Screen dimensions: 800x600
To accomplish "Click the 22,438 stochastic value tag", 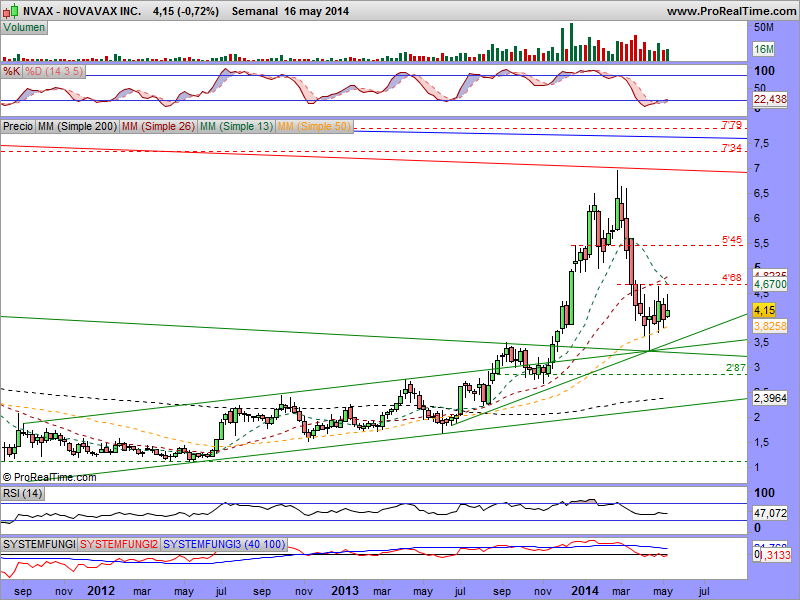I will point(770,99).
